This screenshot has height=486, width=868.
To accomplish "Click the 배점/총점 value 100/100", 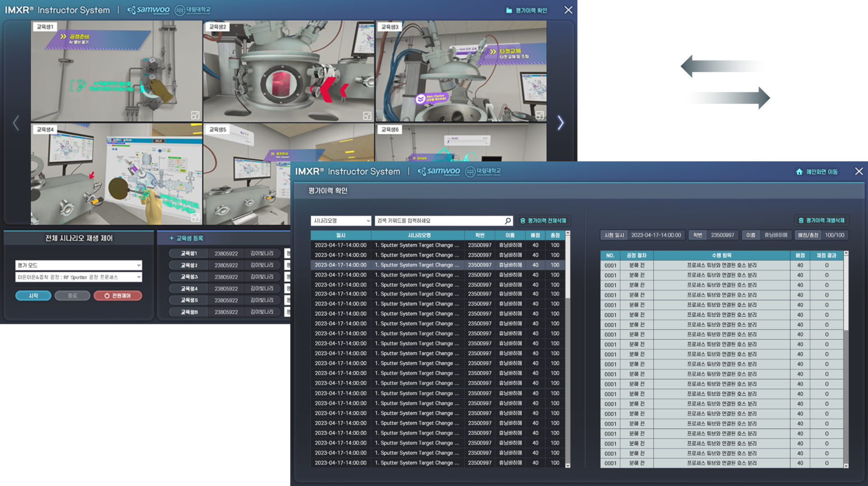I will click(x=835, y=235).
